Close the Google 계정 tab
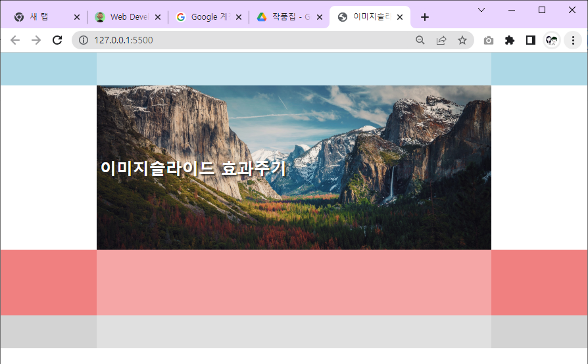This screenshot has height=364, width=588. 239,17
